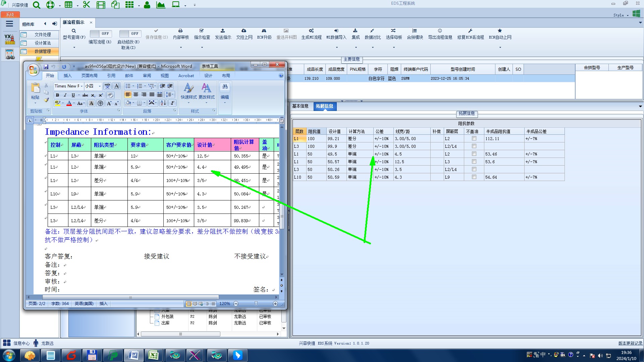Switch to 审阅 tab in Word
This screenshot has height=362, width=644.
click(147, 76)
